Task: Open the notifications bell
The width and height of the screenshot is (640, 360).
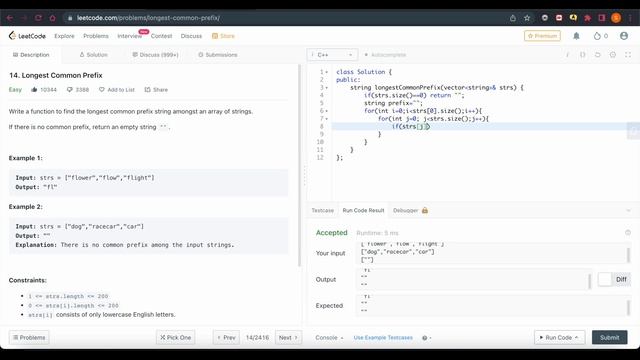Action: click(576, 36)
